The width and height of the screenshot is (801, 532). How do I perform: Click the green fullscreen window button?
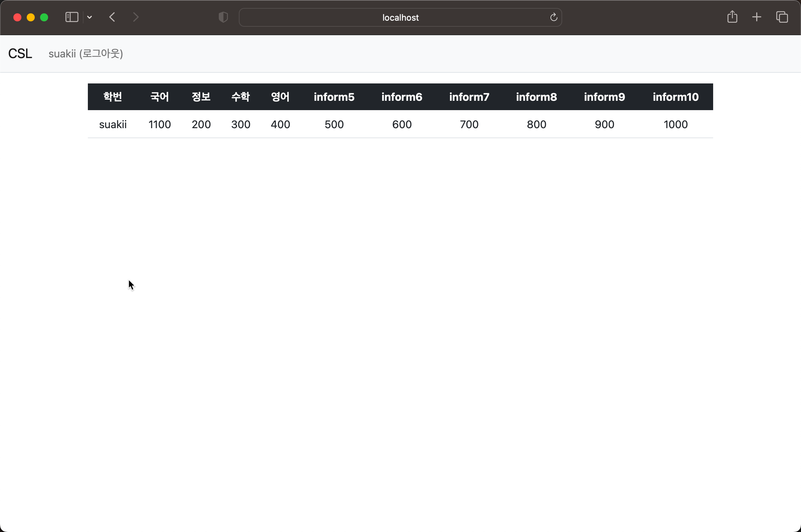pyautogui.click(x=44, y=17)
